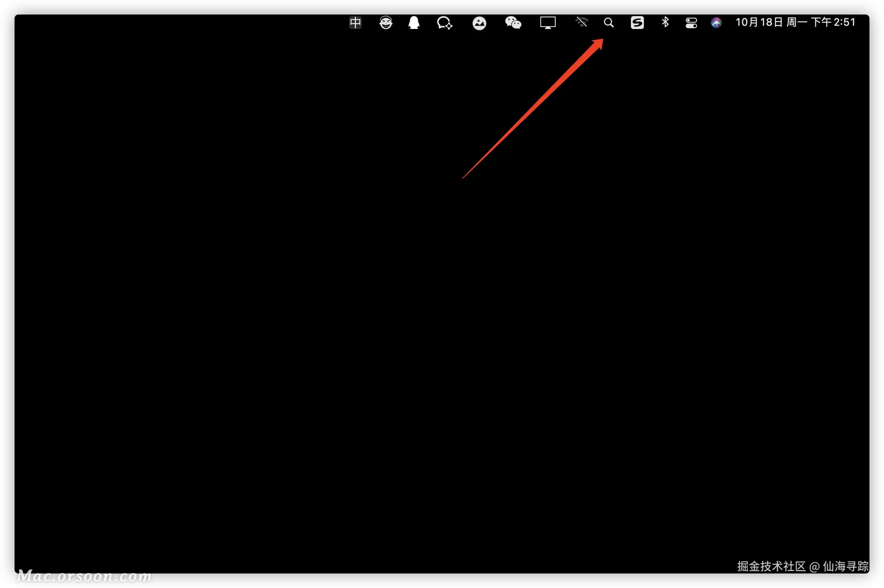Open Control Center toggles icon
This screenshot has width=884, height=588.
point(691,23)
